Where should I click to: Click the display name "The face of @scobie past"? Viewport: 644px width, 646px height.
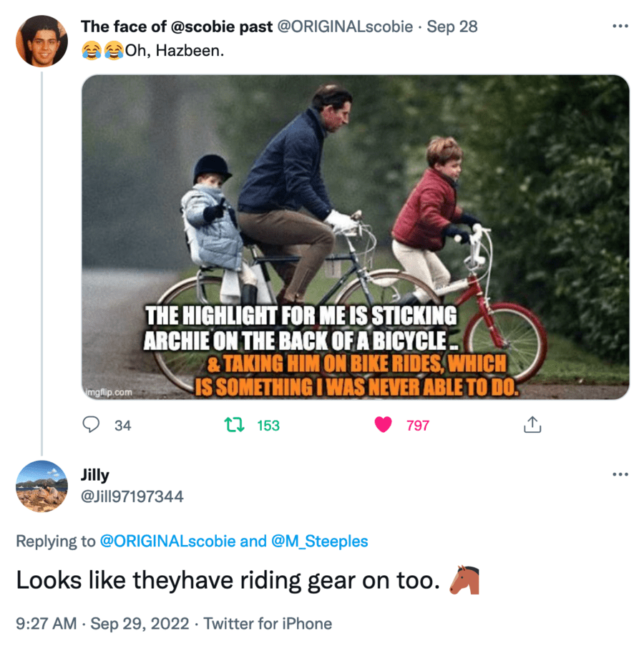coord(177,27)
